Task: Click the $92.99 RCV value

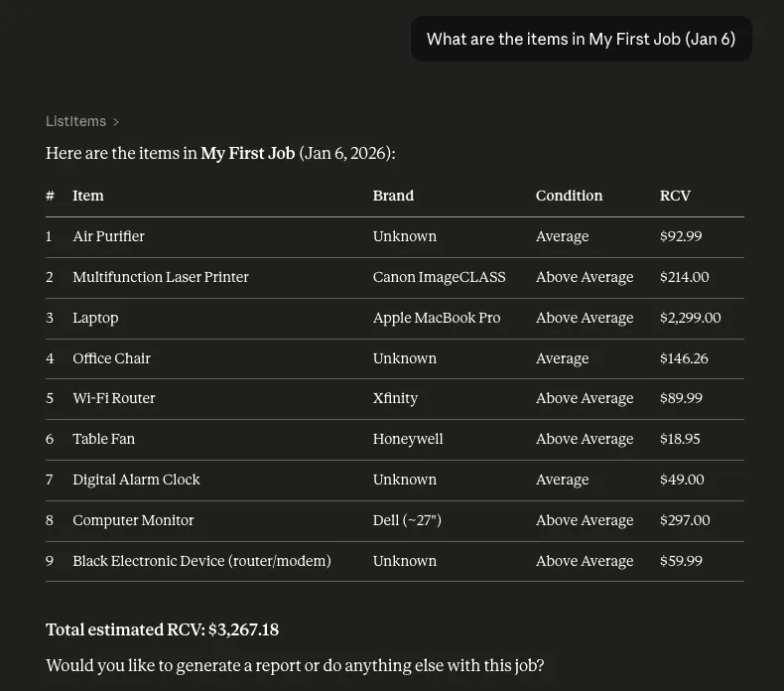Action: tap(681, 236)
